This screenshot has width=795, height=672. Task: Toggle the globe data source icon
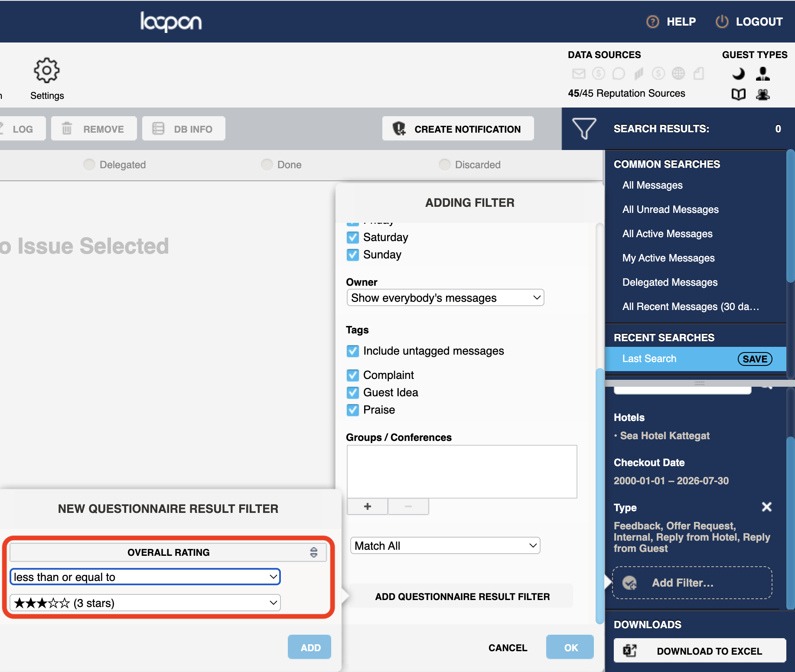pyautogui.click(x=678, y=74)
